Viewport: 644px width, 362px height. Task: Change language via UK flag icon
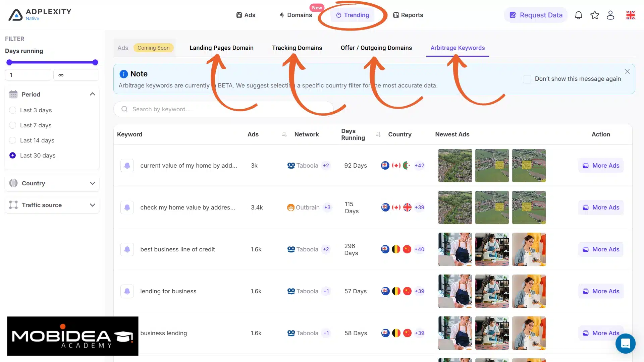click(630, 15)
